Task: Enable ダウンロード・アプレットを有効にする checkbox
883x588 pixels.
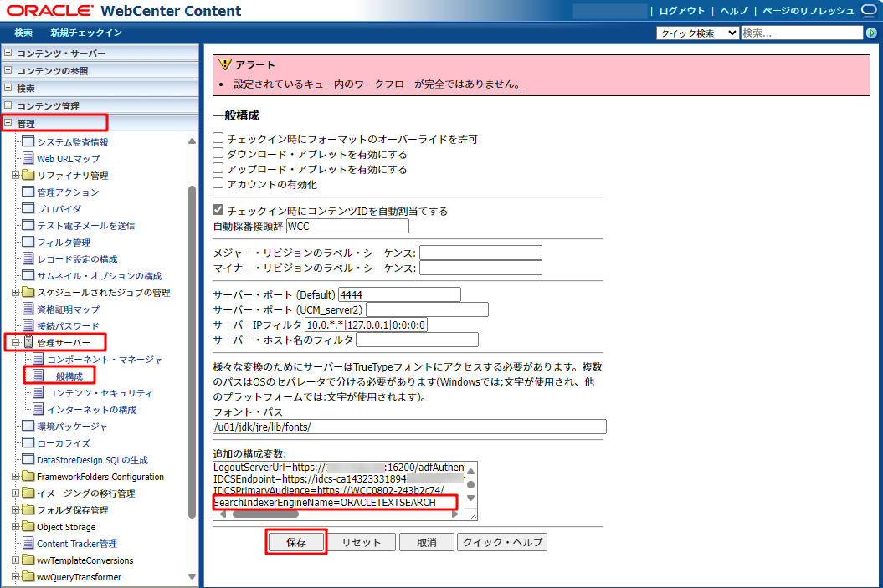Action: pyautogui.click(x=218, y=151)
